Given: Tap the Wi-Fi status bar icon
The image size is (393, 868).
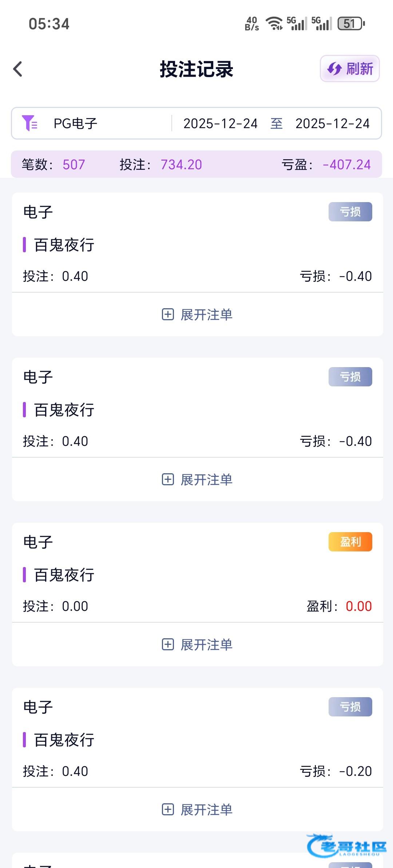Looking at the screenshot, I should [274, 24].
